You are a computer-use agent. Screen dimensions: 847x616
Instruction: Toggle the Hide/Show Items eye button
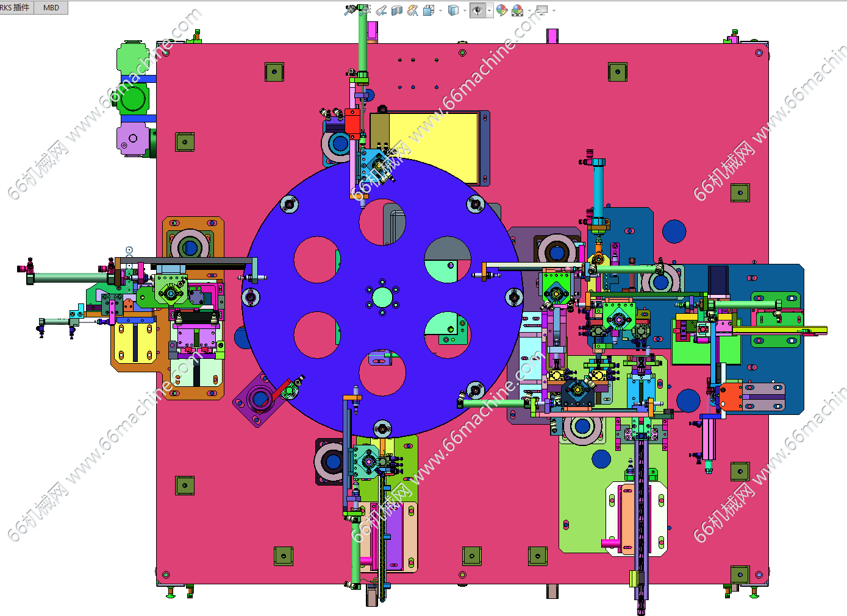[477, 10]
